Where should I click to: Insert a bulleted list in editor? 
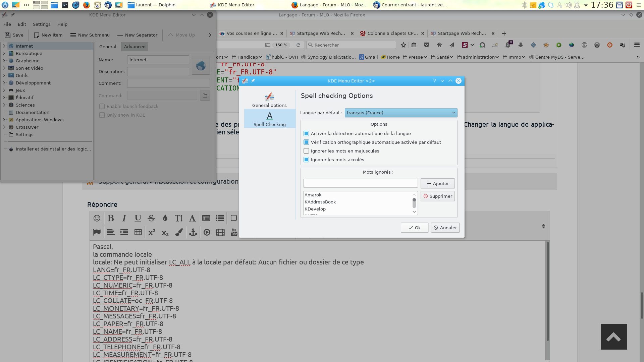point(220,218)
